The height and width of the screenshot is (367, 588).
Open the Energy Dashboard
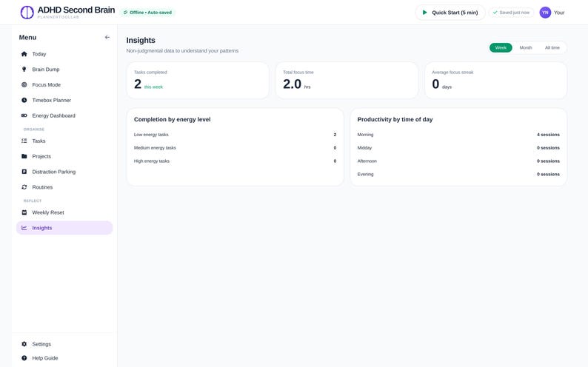click(64, 115)
